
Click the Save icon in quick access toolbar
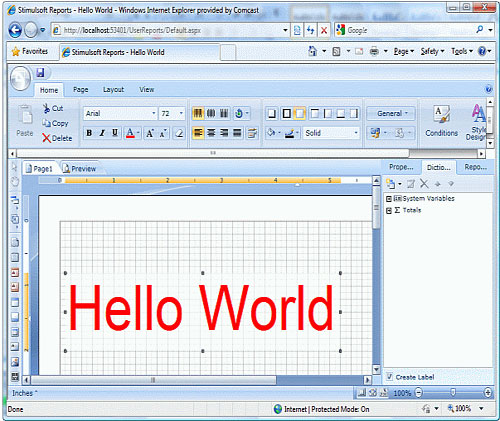click(x=40, y=72)
